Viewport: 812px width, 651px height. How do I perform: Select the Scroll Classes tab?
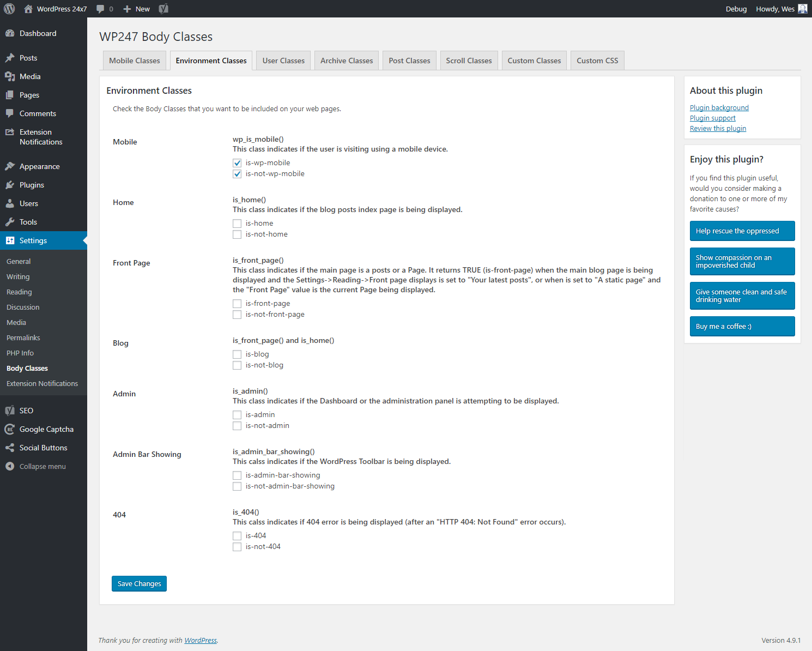469,61
